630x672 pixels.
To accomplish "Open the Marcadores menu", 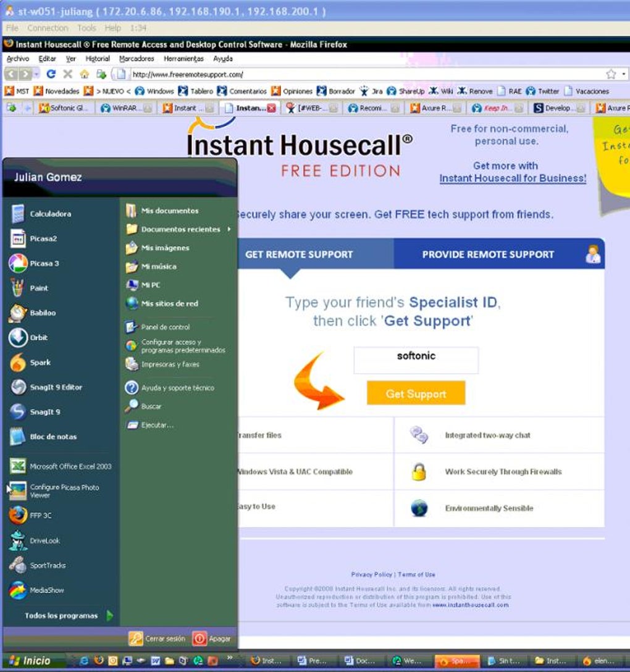I will 136,59.
